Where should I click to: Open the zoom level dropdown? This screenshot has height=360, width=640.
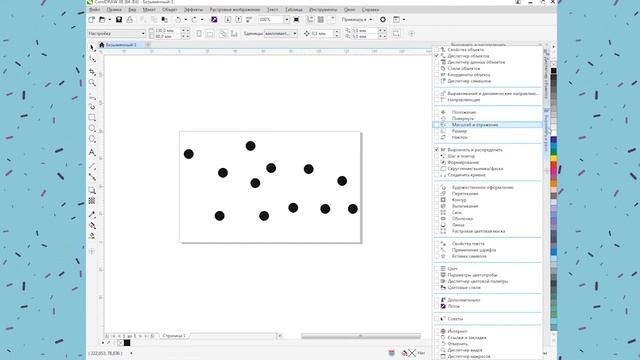pos(287,20)
